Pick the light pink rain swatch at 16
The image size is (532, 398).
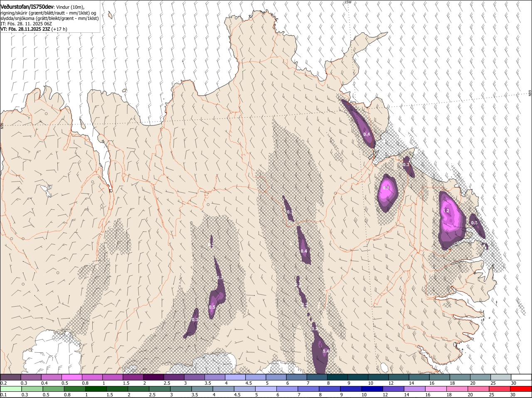[436, 389]
